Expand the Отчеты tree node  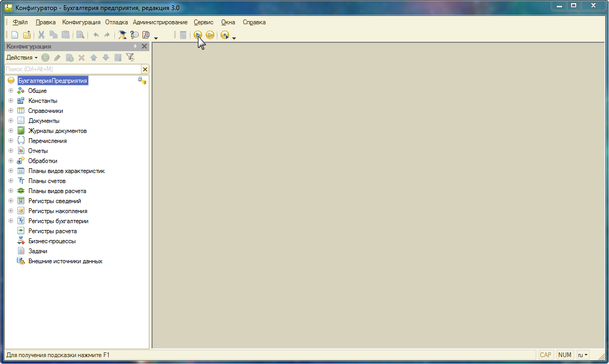pos(11,150)
